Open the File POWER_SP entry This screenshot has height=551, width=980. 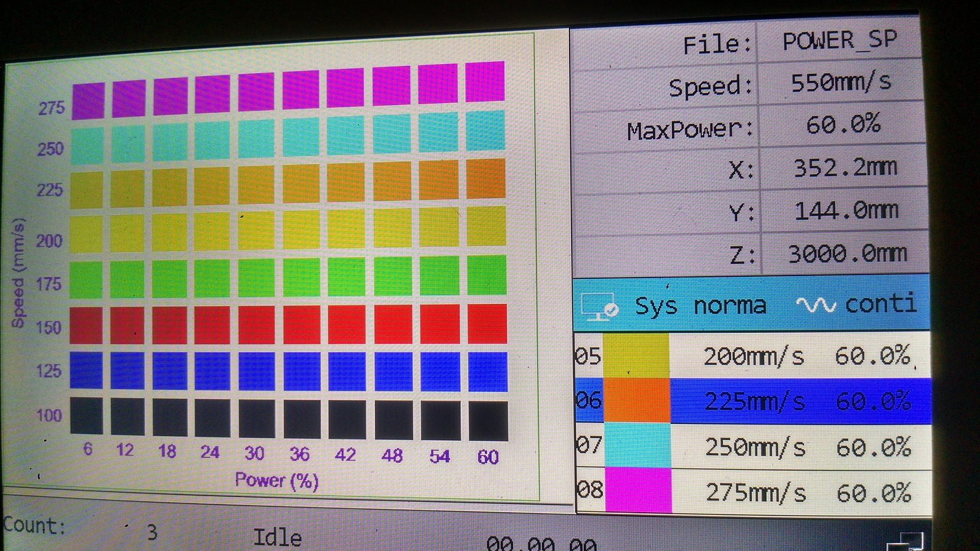(838, 41)
